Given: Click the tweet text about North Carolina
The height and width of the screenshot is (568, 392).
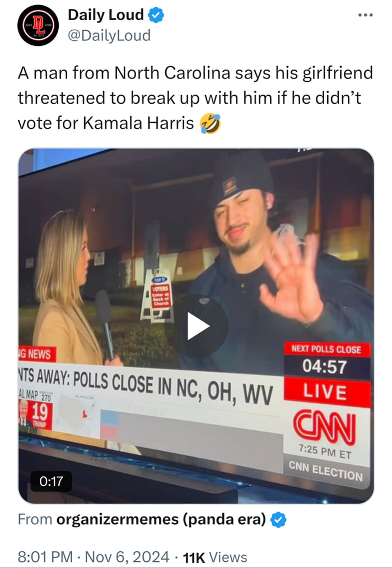Looking at the screenshot, I should pos(195,98).
